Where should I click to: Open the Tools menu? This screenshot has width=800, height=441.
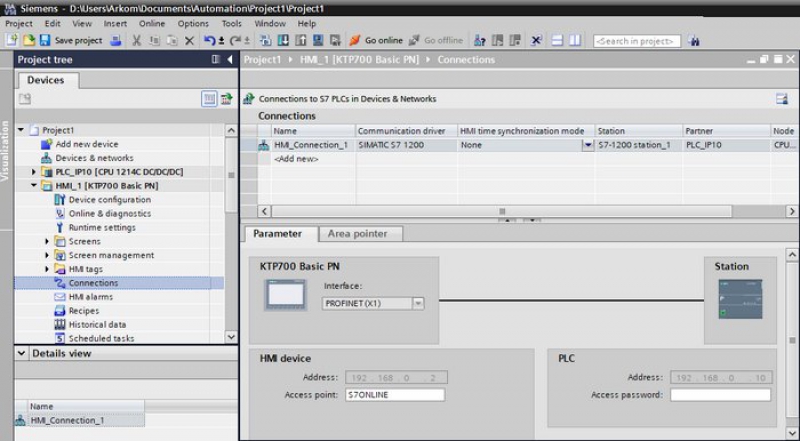(x=232, y=23)
